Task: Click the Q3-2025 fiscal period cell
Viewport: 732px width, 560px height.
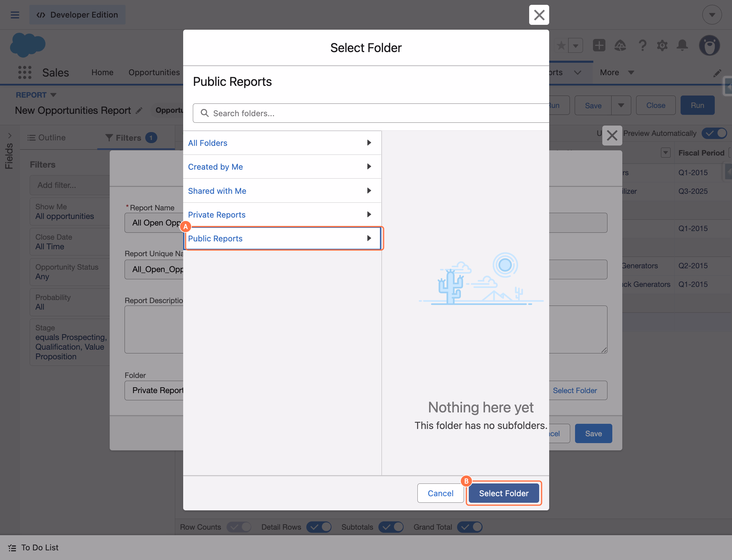Action: tap(693, 191)
